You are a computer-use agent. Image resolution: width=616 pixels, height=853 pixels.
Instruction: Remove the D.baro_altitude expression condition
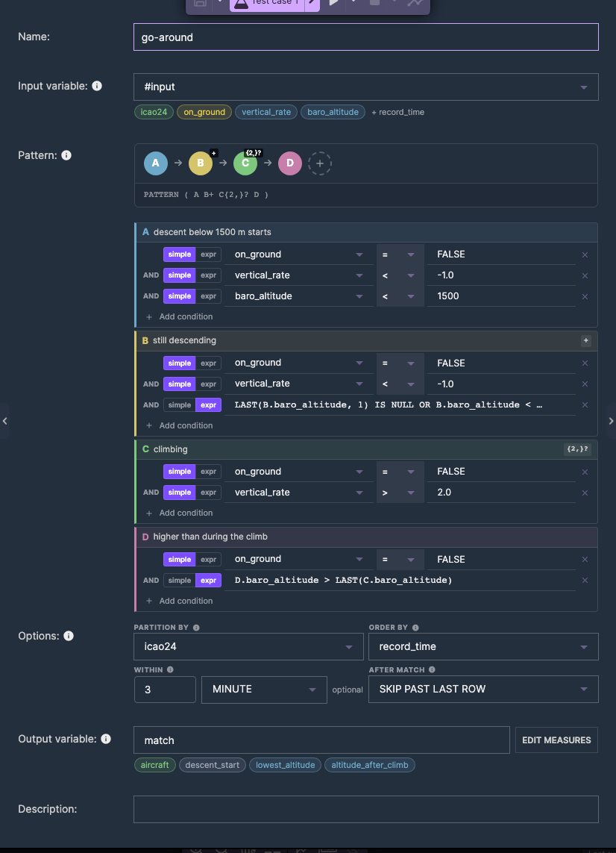tap(585, 581)
